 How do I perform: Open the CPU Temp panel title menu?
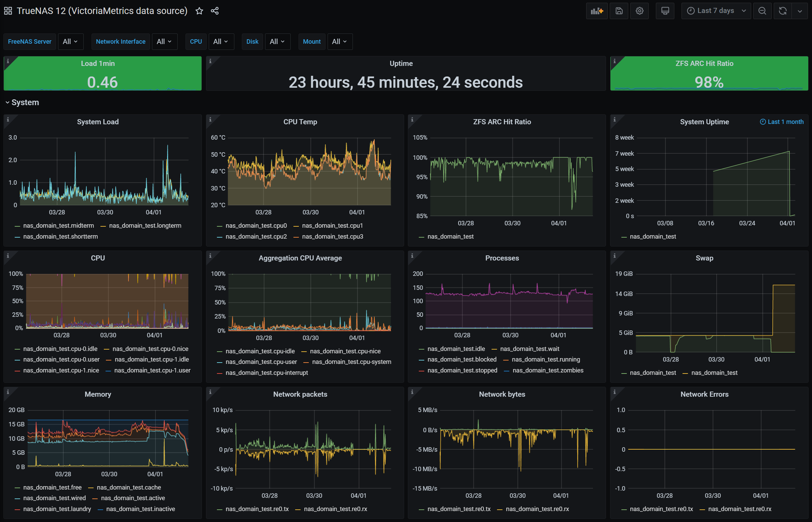click(300, 122)
